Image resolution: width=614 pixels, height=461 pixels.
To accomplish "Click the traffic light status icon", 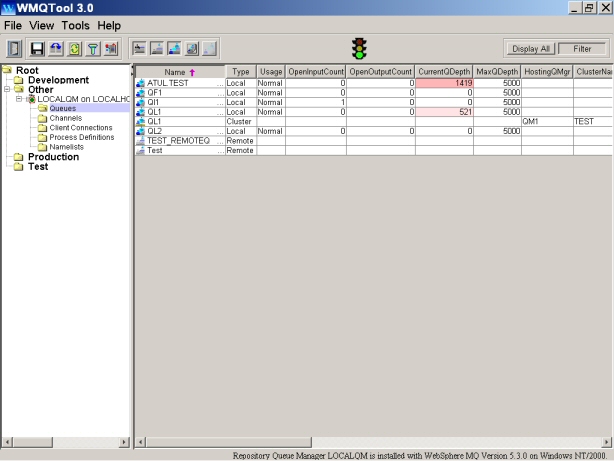I will [359, 49].
